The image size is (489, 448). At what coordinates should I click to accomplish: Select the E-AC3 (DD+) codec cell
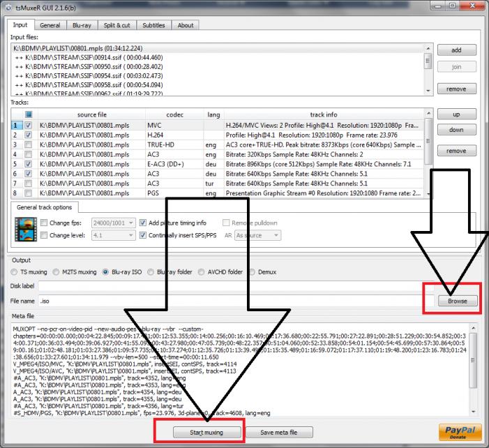(x=174, y=164)
